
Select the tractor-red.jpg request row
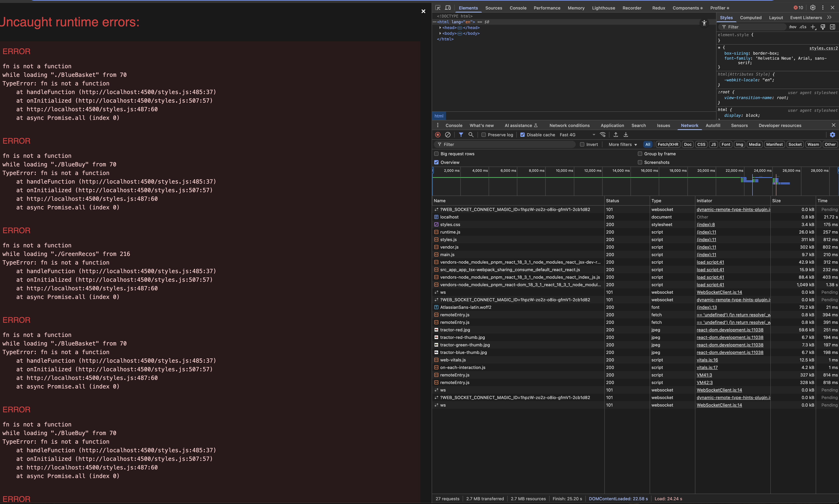635,330
